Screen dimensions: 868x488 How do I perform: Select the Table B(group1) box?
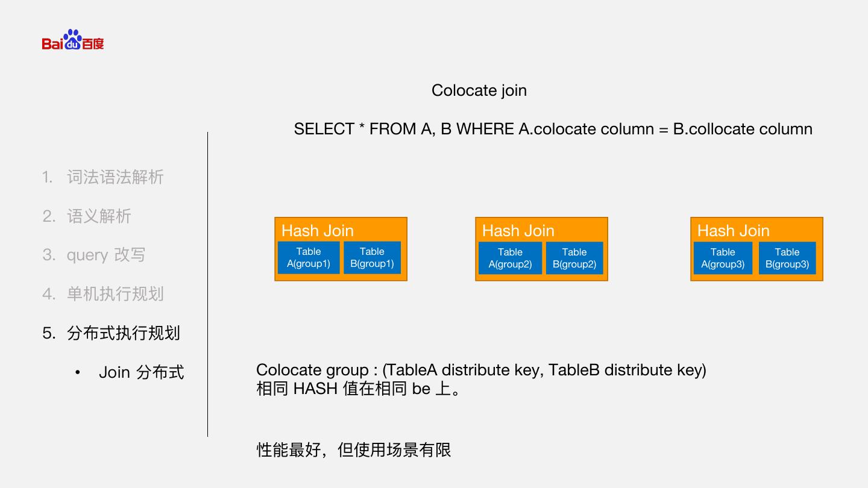372,258
